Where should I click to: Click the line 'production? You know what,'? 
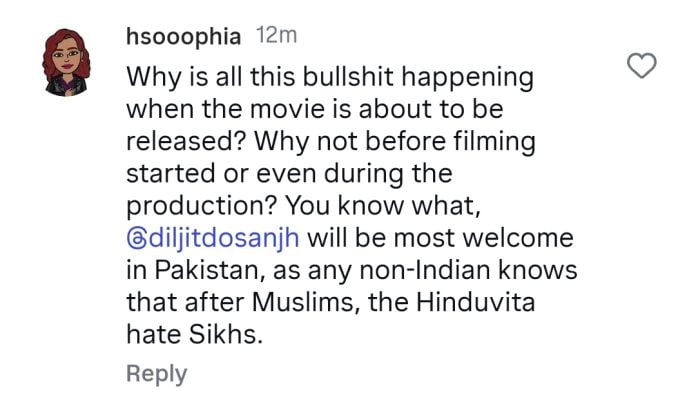pyautogui.click(x=304, y=206)
